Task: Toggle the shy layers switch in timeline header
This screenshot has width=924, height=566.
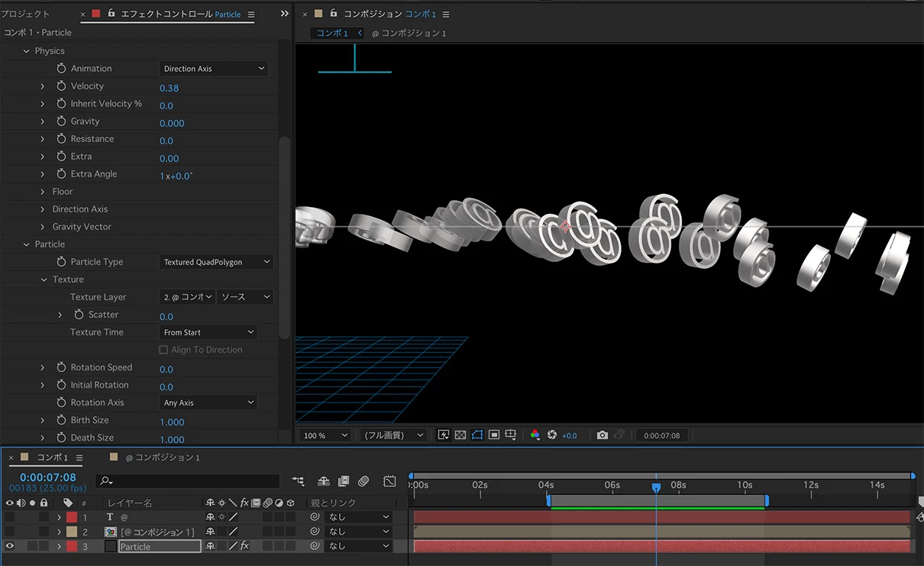Action: click(324, 481)
